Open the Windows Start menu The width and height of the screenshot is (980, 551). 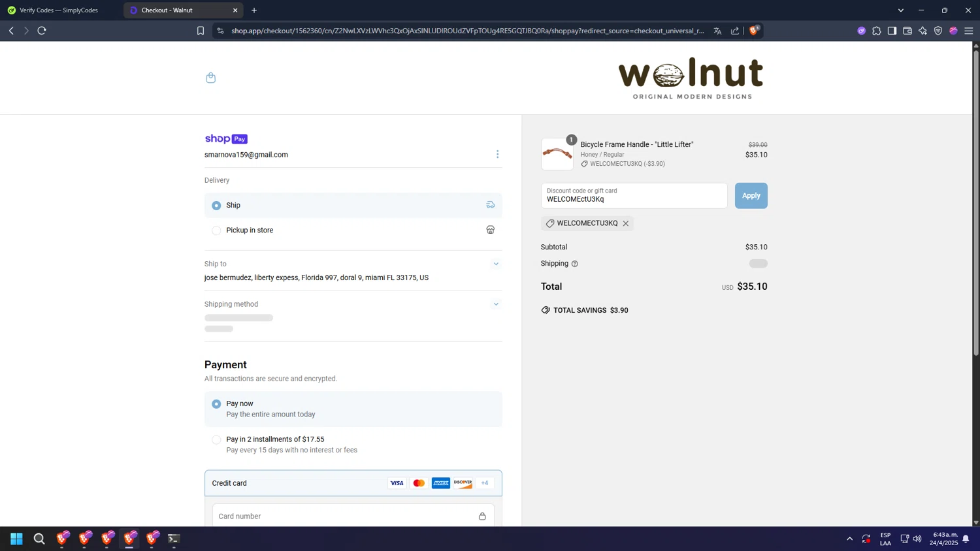point(16,539)
